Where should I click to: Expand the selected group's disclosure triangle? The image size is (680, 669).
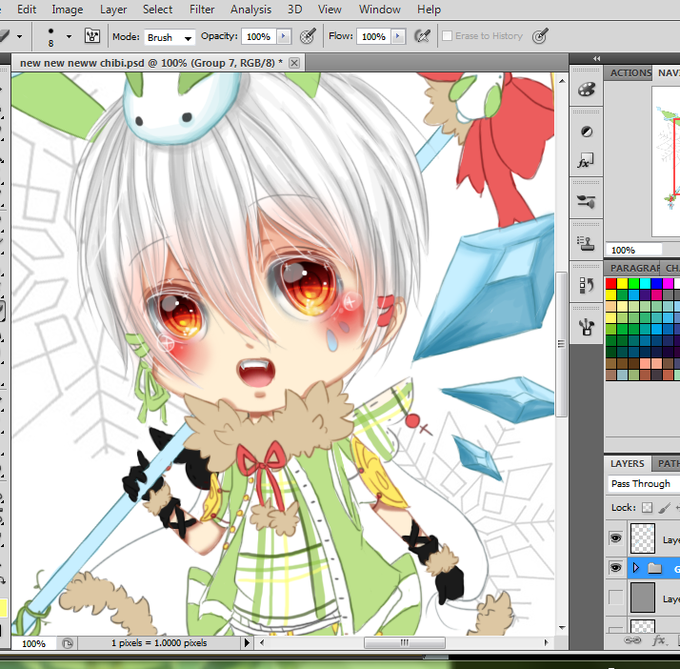click(636, 568)
